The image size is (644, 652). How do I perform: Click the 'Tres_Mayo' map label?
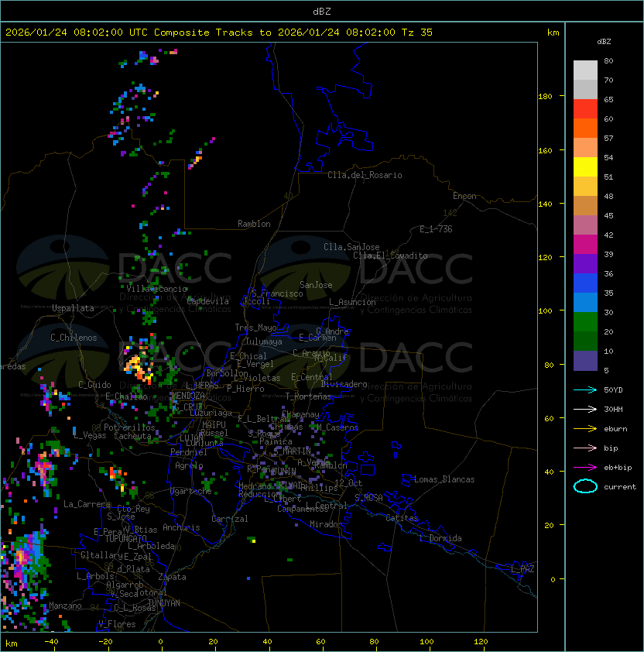pyautogui.click(x=255, y=328)
